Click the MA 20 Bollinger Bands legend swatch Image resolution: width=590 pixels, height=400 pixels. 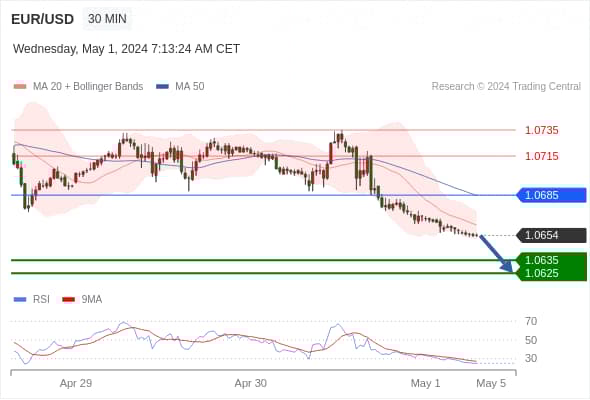[20, 87]
